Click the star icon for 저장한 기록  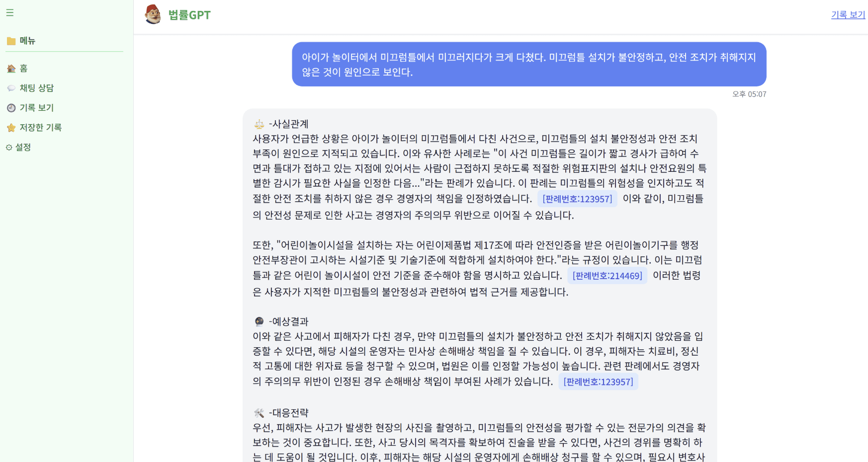coord(11,128)
